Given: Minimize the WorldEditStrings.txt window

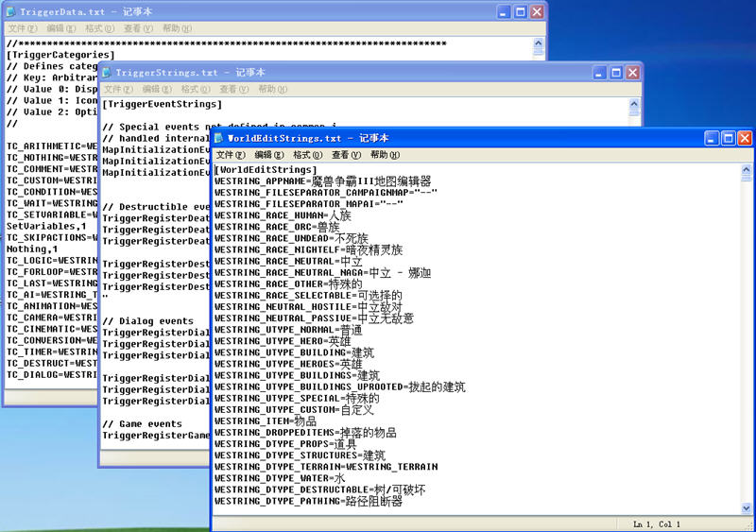Looking at the screenshot, I should pyautogui.click(x=712, y=138).
